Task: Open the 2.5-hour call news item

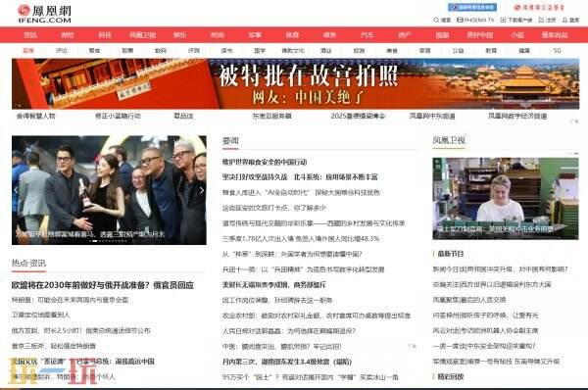Action: click(x=80, y=331)
